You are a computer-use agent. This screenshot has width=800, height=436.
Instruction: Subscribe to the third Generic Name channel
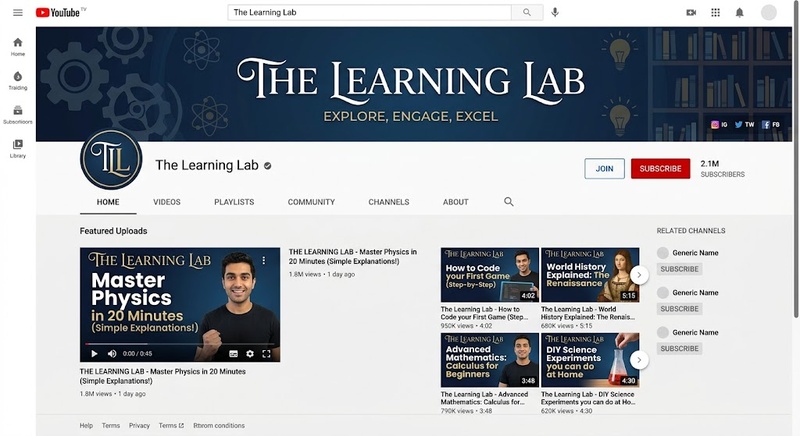pos(679,348)
